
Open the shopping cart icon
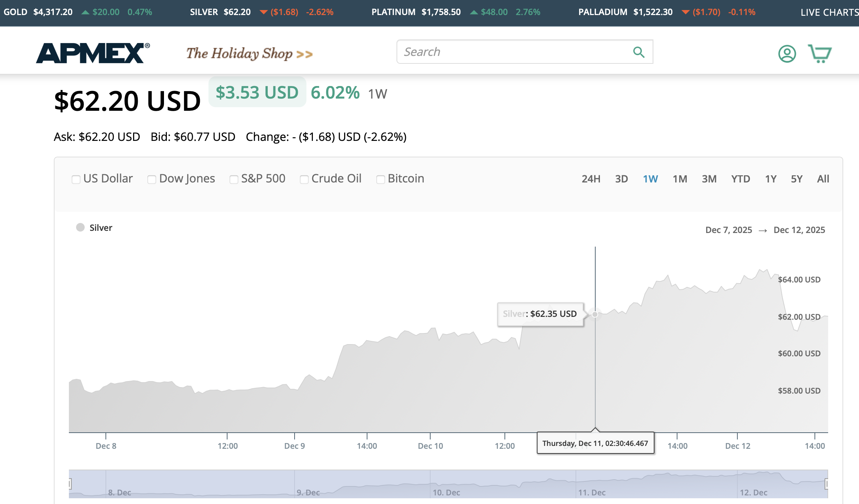tap(820, 54)
